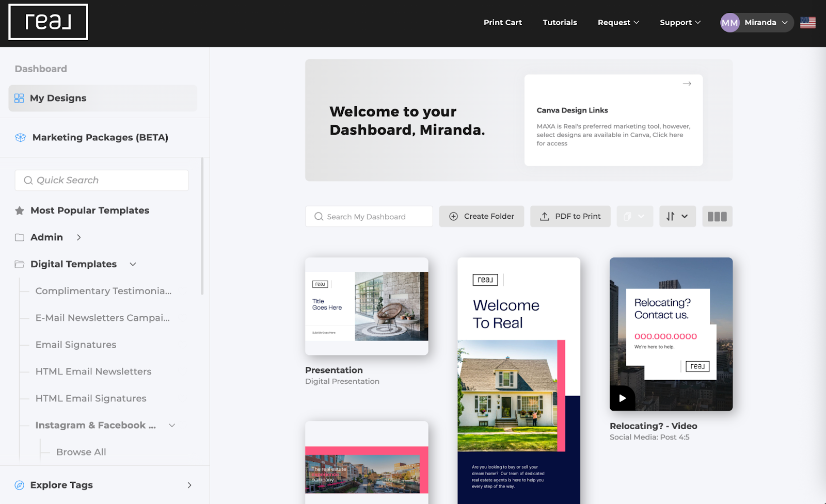Click the PDF to Print button
Viewport: 826px width, 504px height.
(570, 217)
